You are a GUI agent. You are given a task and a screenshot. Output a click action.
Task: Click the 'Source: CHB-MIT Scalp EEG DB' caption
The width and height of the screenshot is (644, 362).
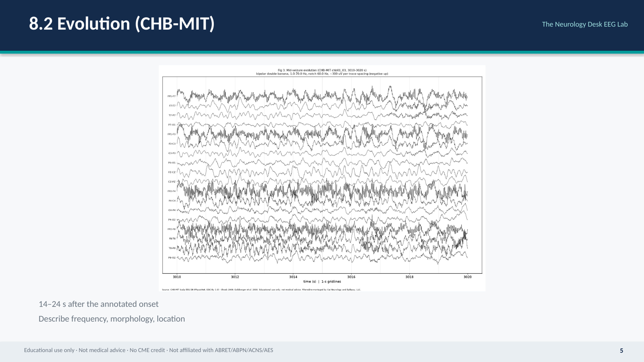pos(261,290)
